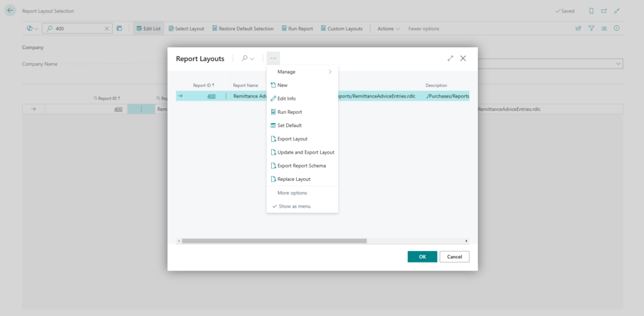Open the information FactBox icon
The width and height of the screenshot is (644, 316).
pos(616,28)
